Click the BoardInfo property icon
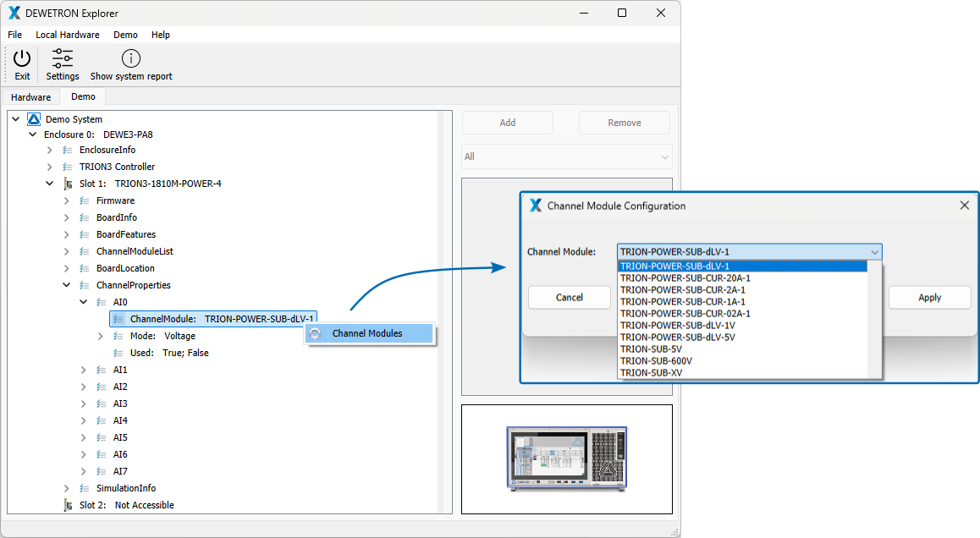Image resolution: width=980 pixels, height=538 pixels. 85,217
